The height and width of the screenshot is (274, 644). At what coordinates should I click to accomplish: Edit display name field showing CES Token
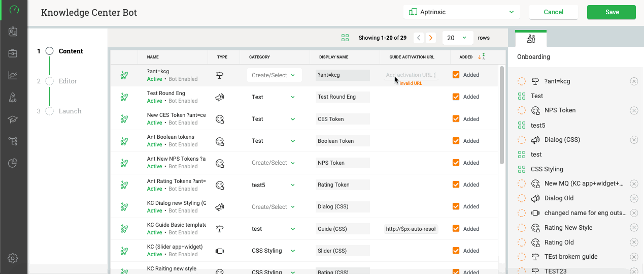343,119
